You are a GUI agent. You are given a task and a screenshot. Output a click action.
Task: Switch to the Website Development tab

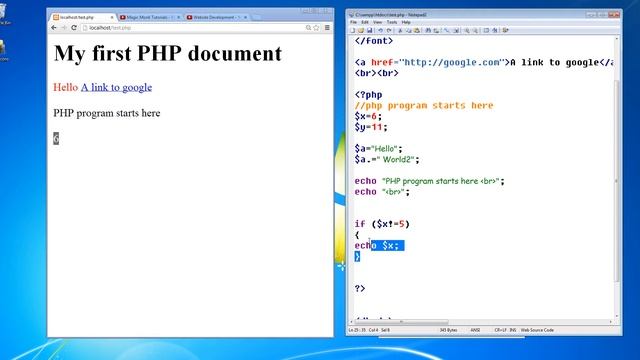tap(216, 18)
